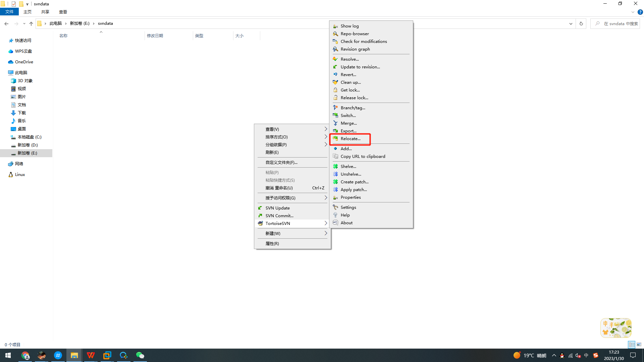Open TortoiseSVN Settings wrench icon

[x=335, y=207]
